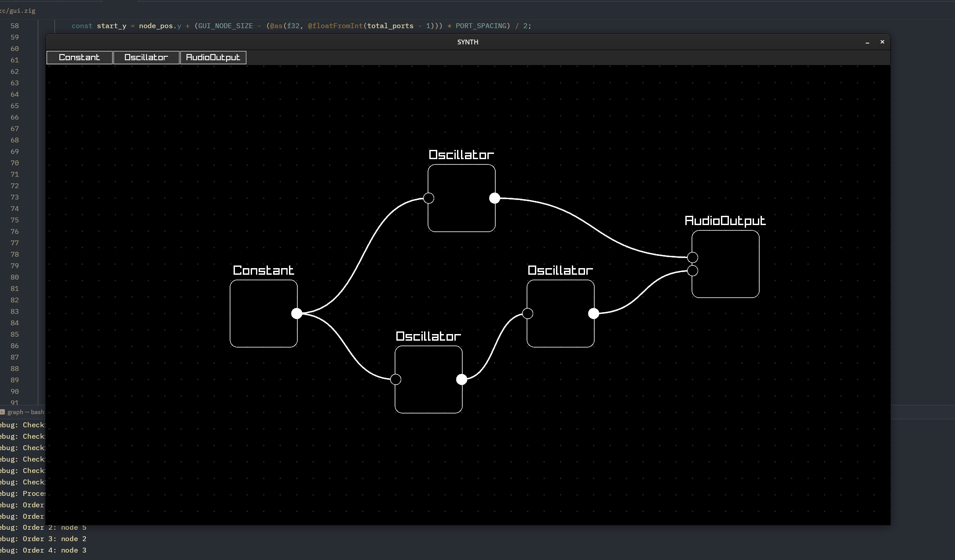Click the bottom Oscillator node title label

pos(428,336)
